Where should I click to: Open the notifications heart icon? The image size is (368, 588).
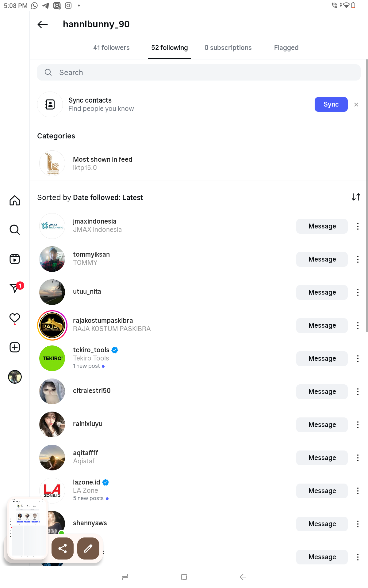coord(15,318)
